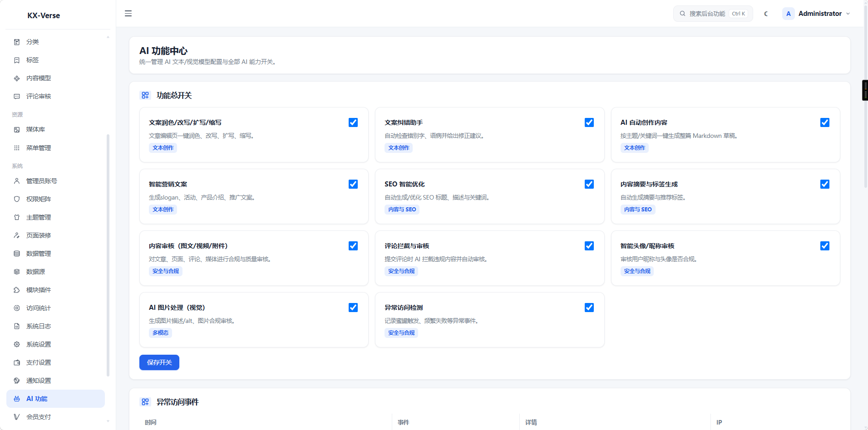The image size is (868, 430).
Task: Open 系统日志 menu item
Action: click(55, 326)
